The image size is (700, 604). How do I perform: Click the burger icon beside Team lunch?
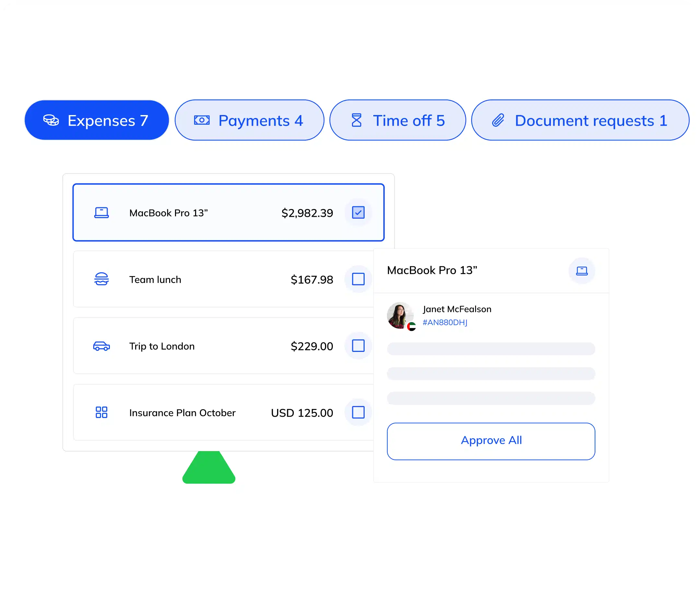point(101,279)
